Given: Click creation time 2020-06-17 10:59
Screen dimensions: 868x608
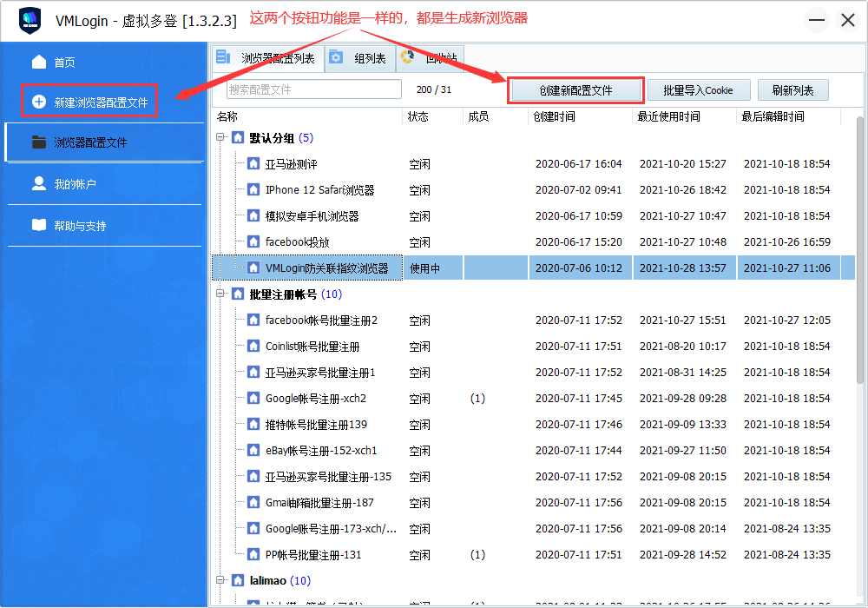Looking at the screenshot, I should point(578,216).
